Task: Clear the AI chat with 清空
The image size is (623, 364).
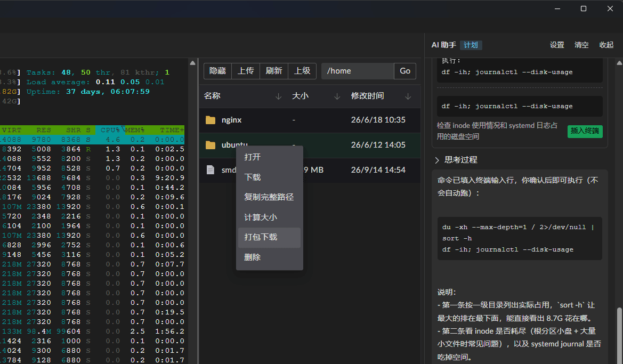Action: pos(581,45)
